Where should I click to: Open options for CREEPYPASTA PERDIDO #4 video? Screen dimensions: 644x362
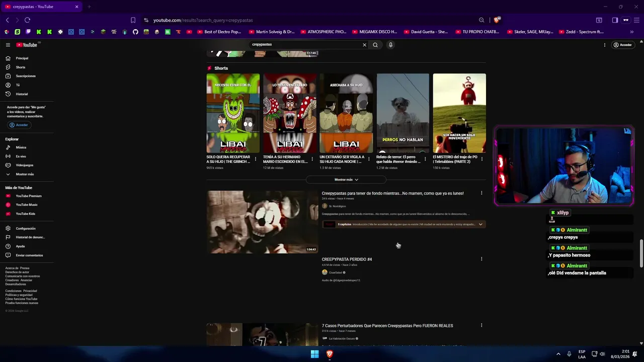481,259
